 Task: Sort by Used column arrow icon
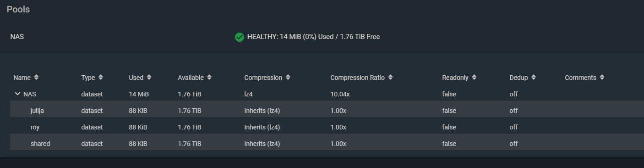click(149, 78)
